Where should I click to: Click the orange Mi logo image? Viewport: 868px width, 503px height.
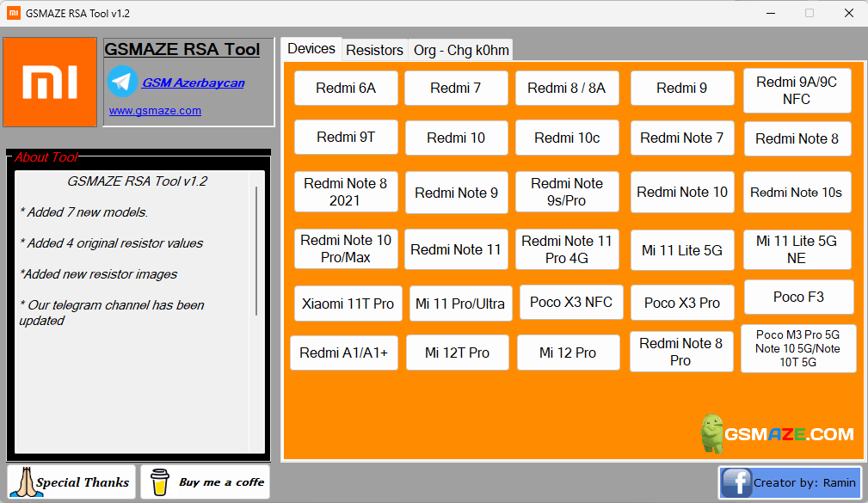click(49, 82)
